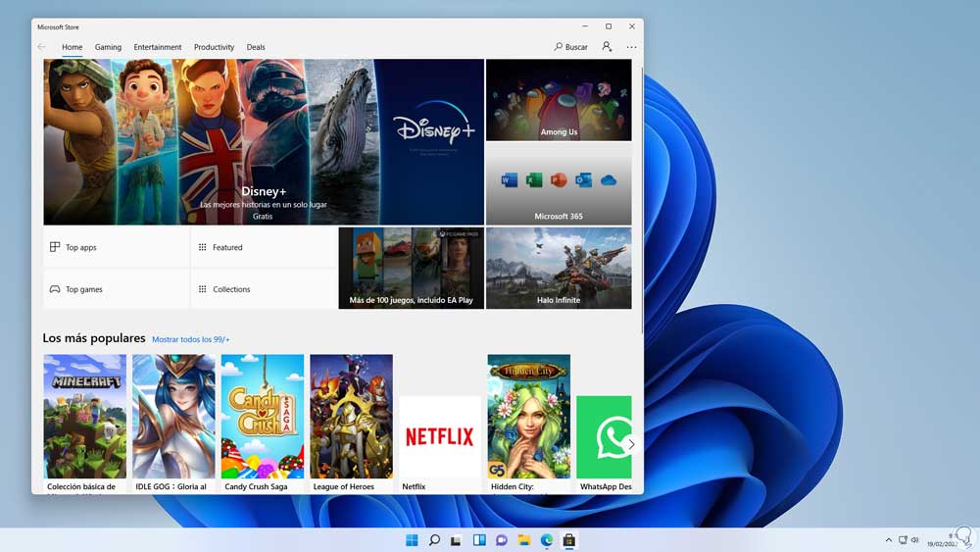
Task: Click the Excel icon in Microsoft 365 tile
Action: point(534,180)
